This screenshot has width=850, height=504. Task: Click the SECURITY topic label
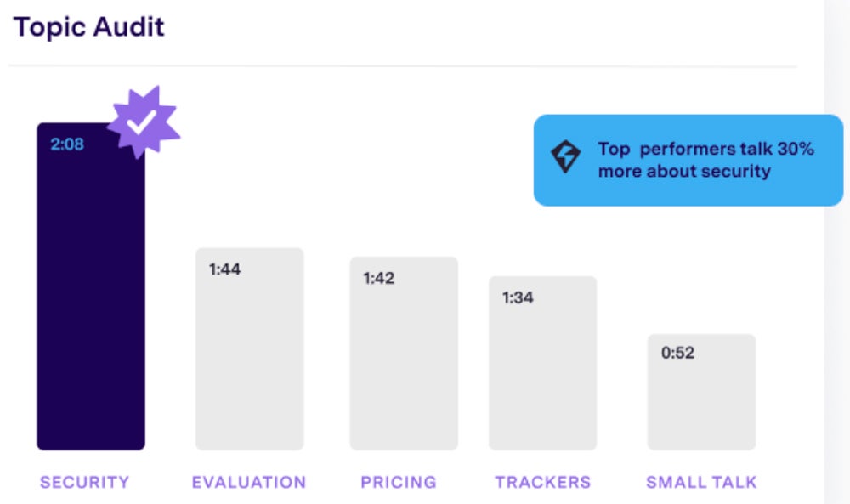84,482
